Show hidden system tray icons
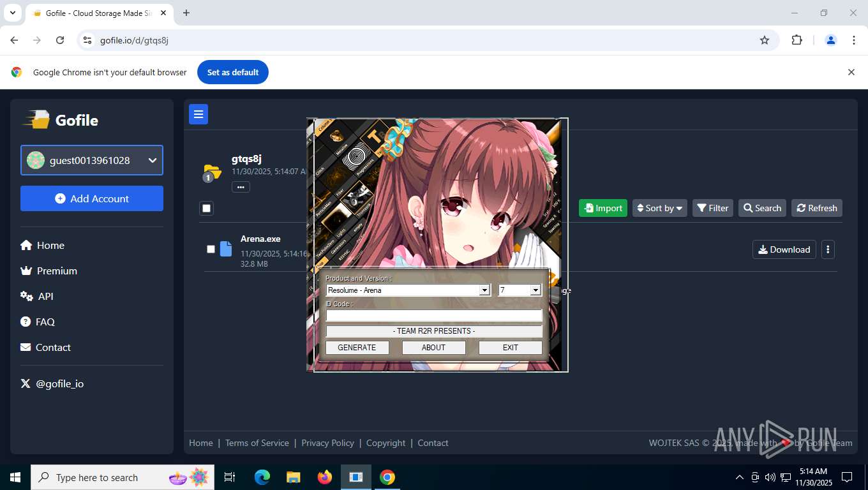The width and height of the screenshot is (868, 490). [740, 477]
